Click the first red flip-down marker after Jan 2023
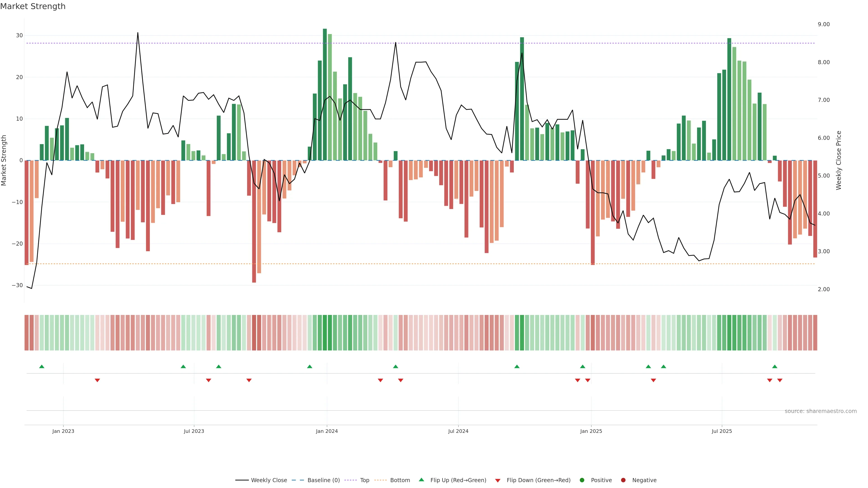The height and width of the screenshot is (488, 868). pos(97,380)
